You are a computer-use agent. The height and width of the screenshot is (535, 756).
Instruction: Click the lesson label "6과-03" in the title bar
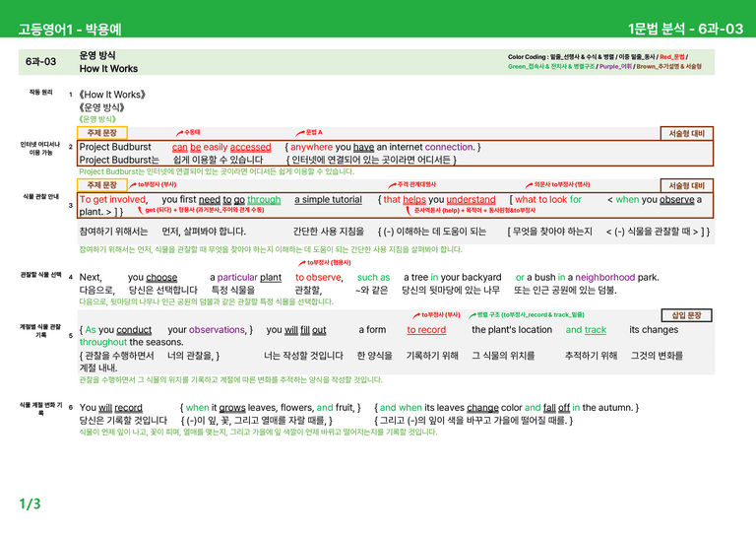[41, 62]
